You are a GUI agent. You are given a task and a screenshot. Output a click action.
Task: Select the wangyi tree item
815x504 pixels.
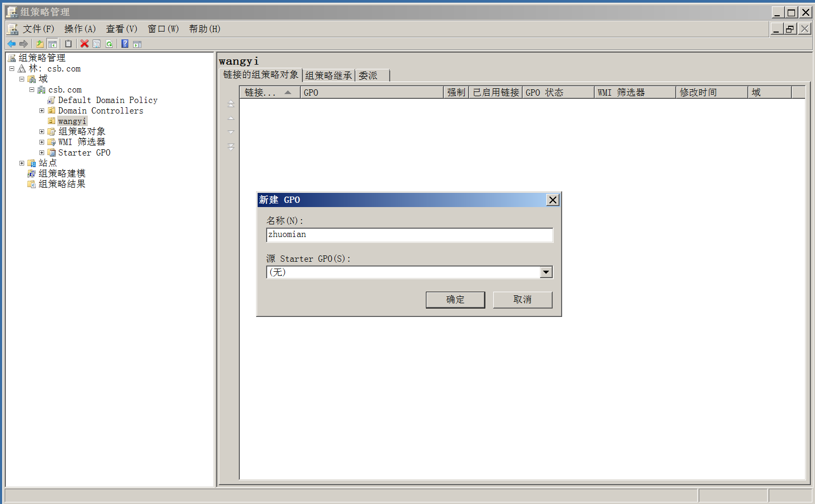coord(72,121)
